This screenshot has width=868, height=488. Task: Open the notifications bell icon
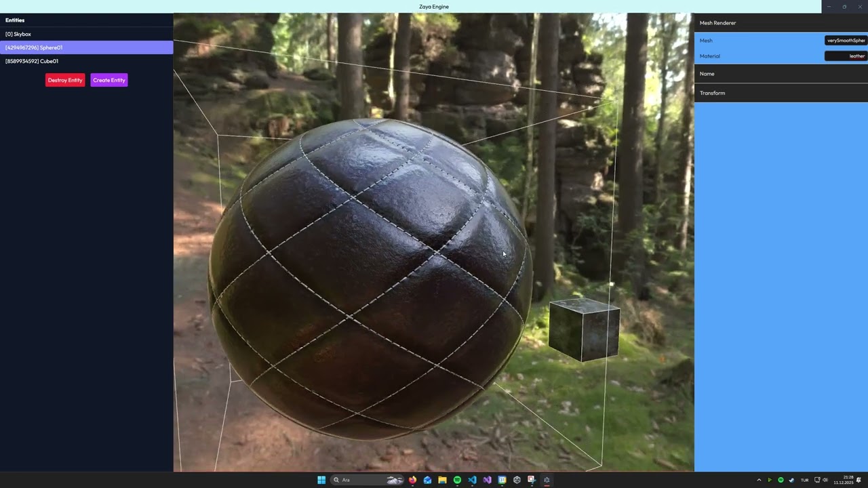(x=859, y=480)
